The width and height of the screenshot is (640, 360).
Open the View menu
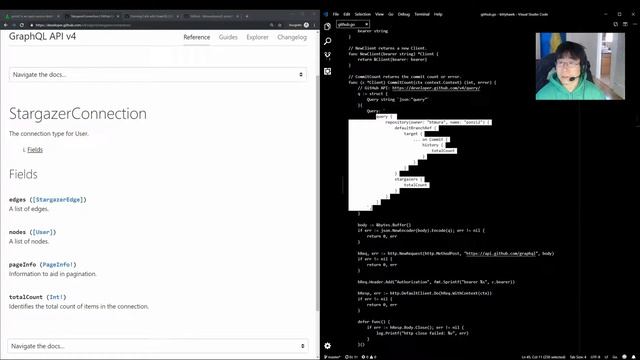(379, 14)
